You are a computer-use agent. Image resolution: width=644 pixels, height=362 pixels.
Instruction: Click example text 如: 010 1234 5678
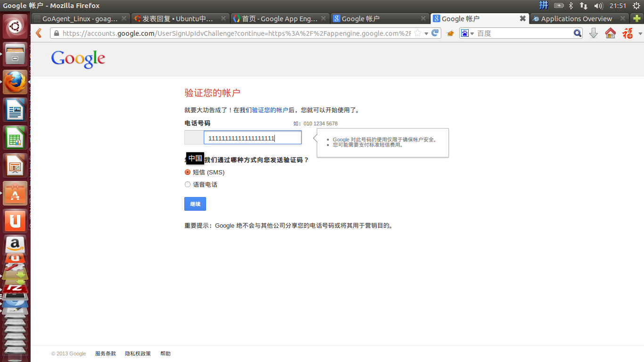click(x=315, y=123)
